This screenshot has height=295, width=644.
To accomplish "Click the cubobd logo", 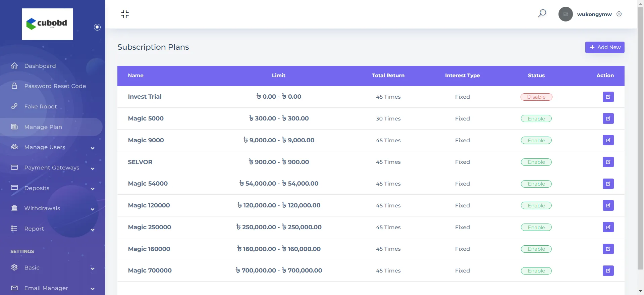I will click(x=47, y=24).
